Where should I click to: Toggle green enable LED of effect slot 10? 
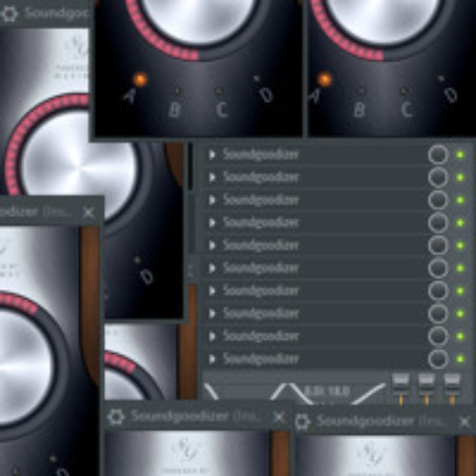click(460, 359)
